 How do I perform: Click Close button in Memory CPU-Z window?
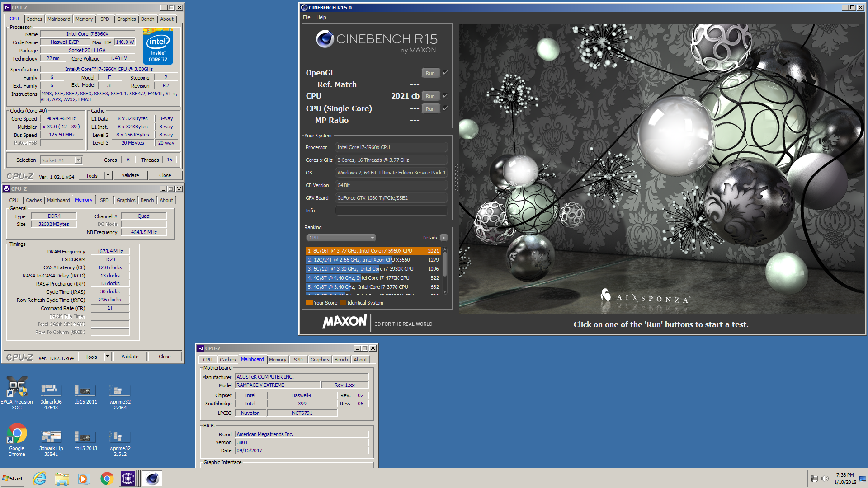pyautogui.click(x=165, y=357)
